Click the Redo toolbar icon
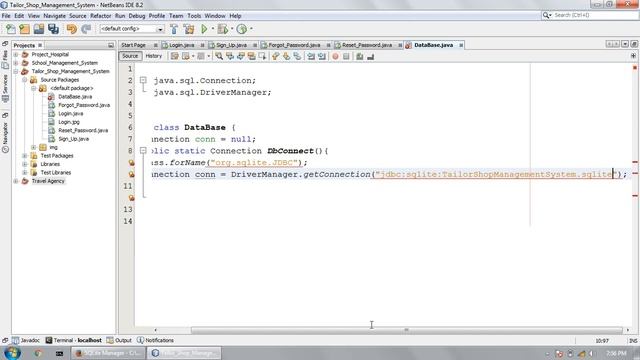Screen dimensions: 640x360 [x=86, y=29]
